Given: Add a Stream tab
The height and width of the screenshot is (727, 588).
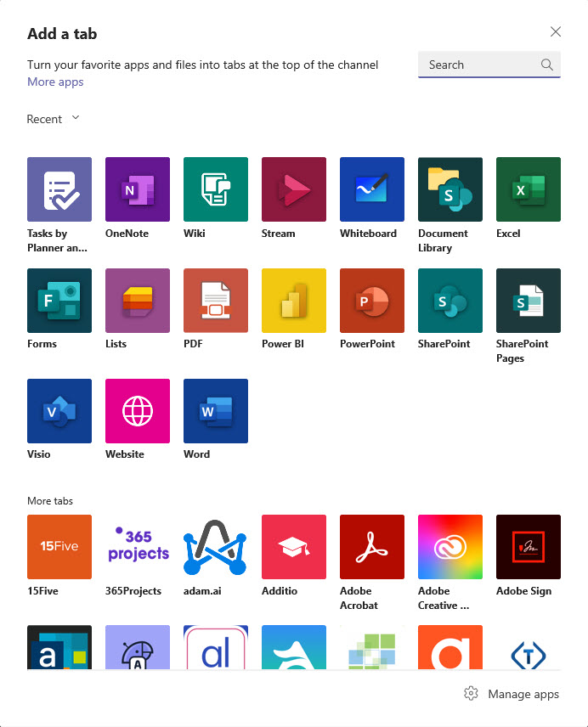Looking at the screenshot, I should pos(293,189).
